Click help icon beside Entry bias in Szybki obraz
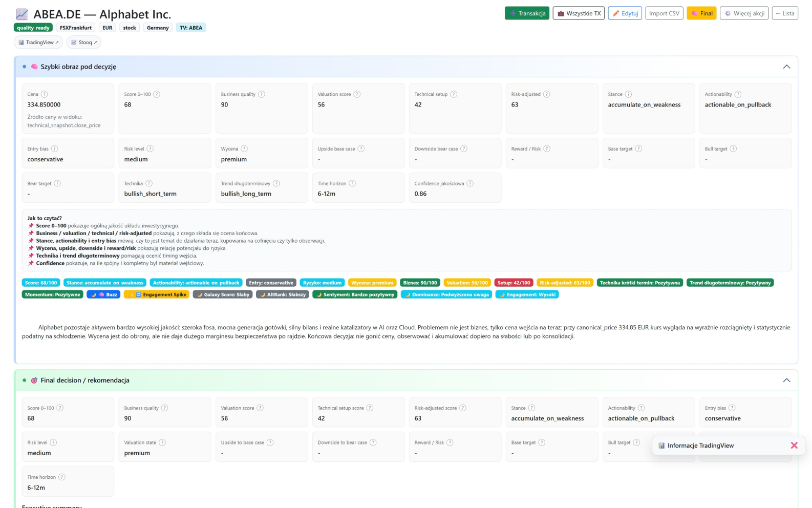The width and height of the screenshot is (812, 508). click(x=55, y=149)
